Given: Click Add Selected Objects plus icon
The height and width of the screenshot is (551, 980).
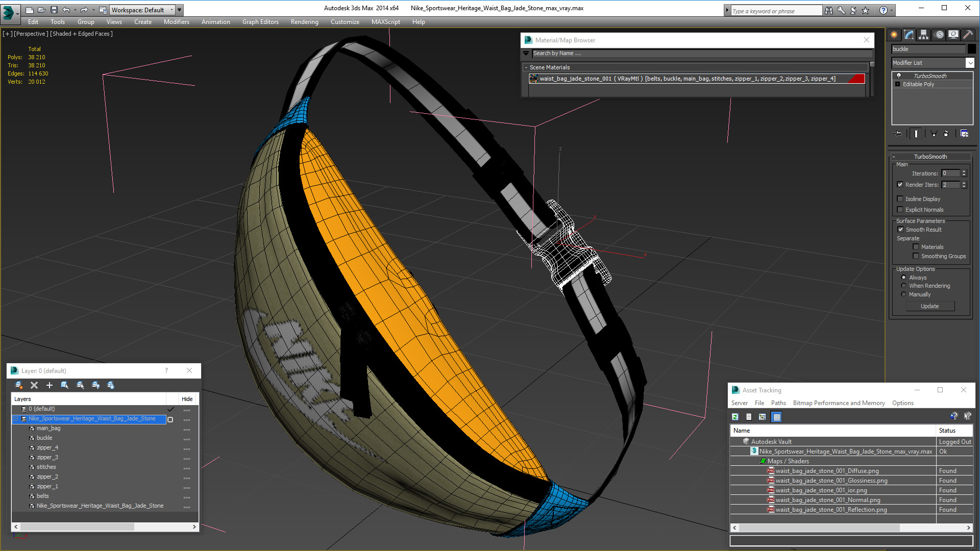Looking at the screenshot, I should [50, 385].
